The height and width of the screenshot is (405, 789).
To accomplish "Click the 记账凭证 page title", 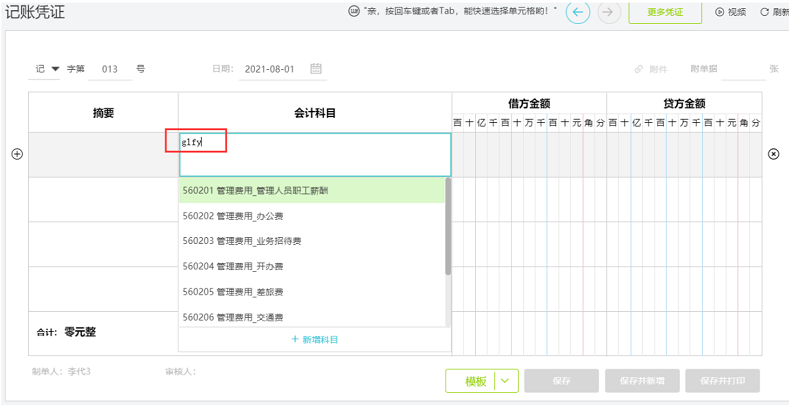I will (35, 12).
